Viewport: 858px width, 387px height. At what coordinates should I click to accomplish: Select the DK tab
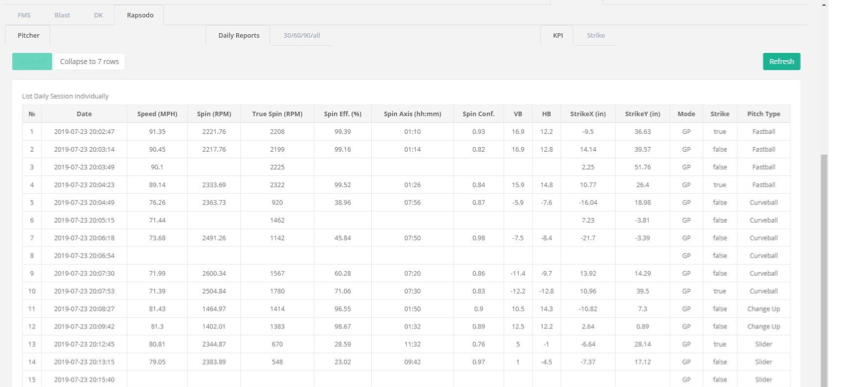pos(98,15)
